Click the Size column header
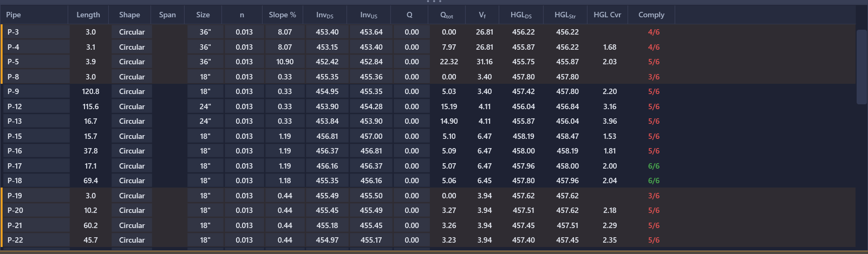 point(203,15)
